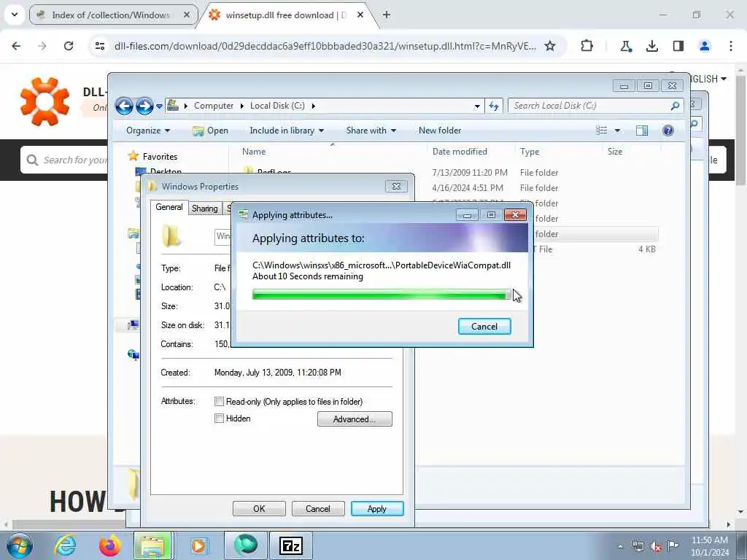Click Explorer forward navigation arrow
Screen dimensions: 747x560
pos(144,106)
